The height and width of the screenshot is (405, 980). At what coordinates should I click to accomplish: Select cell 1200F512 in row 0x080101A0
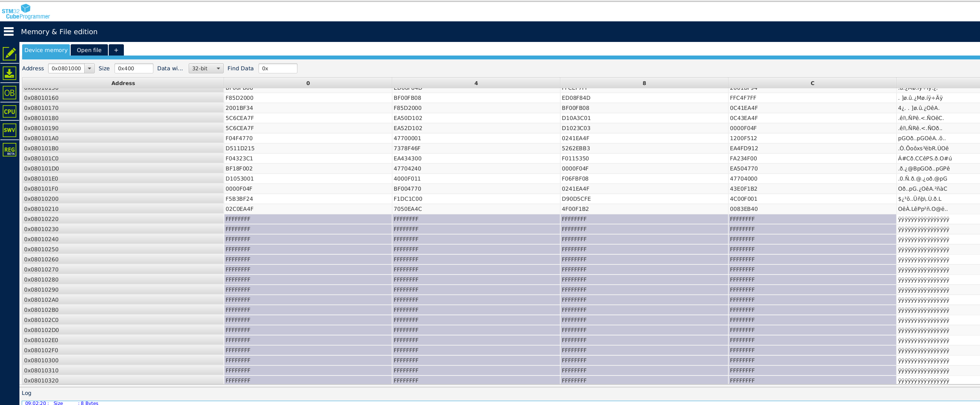point(812,138)
